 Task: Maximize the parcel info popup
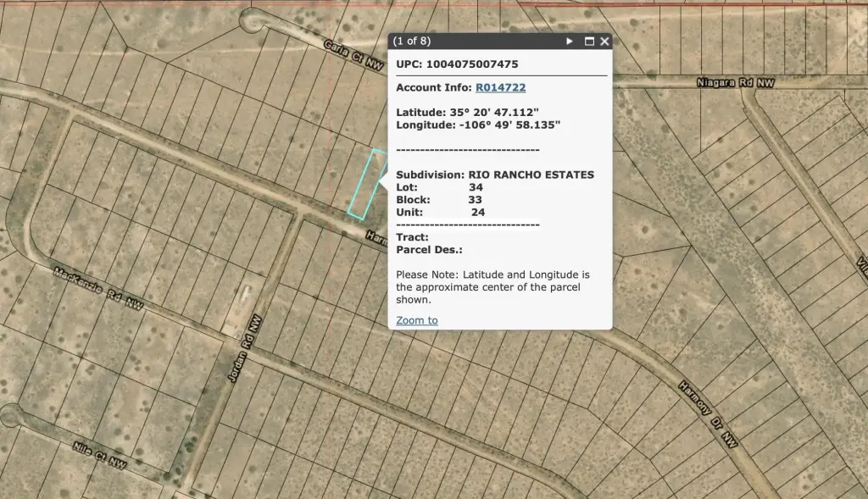tap(589, 41)
